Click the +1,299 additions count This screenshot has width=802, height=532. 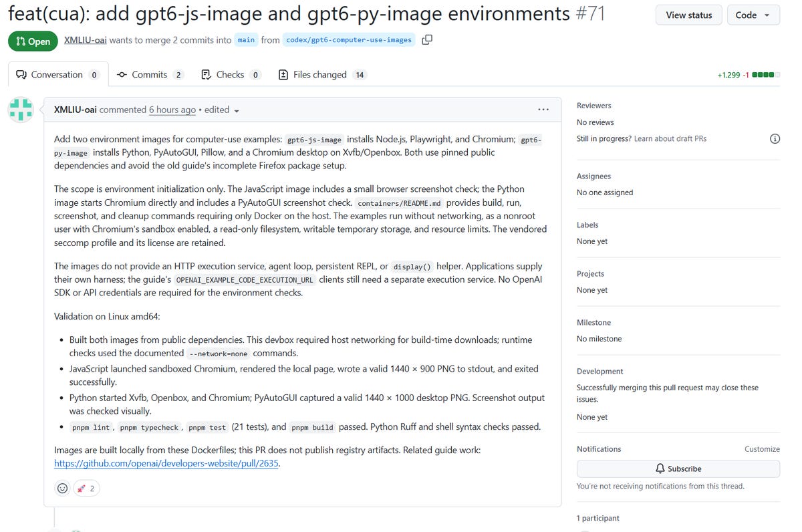[728, 75]
